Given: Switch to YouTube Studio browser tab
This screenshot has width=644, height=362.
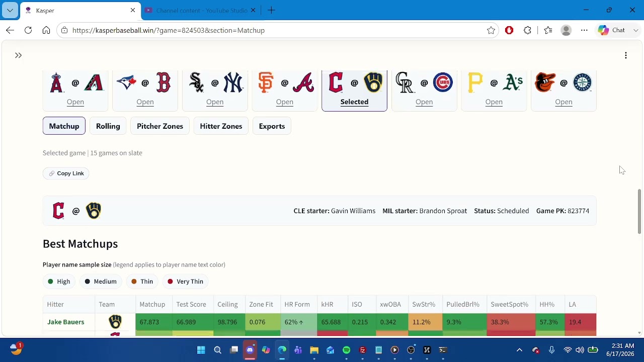Looking at the screenshot, I should (x=201, y=10).
